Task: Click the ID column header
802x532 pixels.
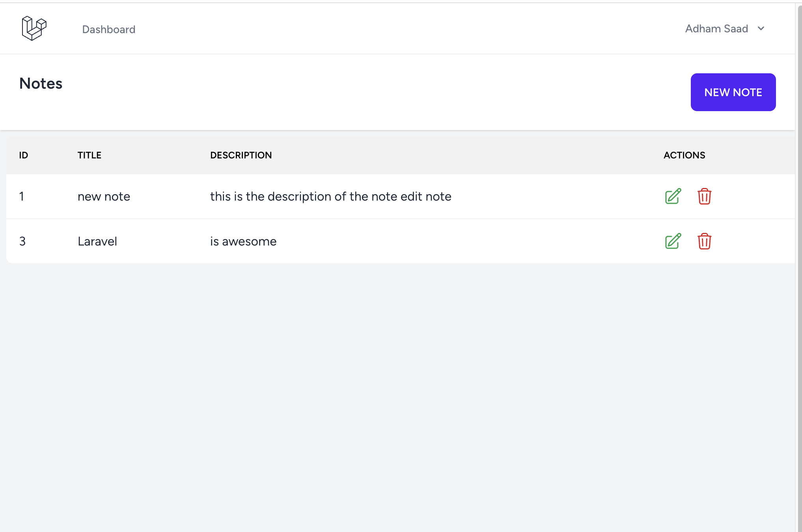Action: (x=24, y=155)
